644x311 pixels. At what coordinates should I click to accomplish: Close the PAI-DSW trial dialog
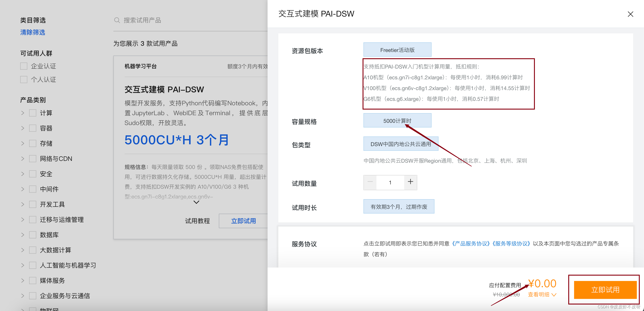(630, 14)
